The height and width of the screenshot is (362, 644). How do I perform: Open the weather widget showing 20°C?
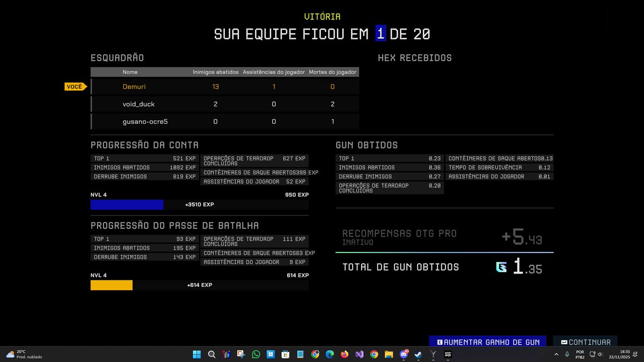tap(24, 354)
